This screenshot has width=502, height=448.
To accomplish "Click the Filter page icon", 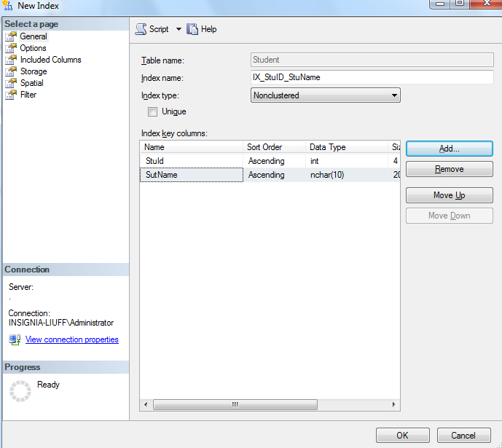I will click(x=11, y=95).
